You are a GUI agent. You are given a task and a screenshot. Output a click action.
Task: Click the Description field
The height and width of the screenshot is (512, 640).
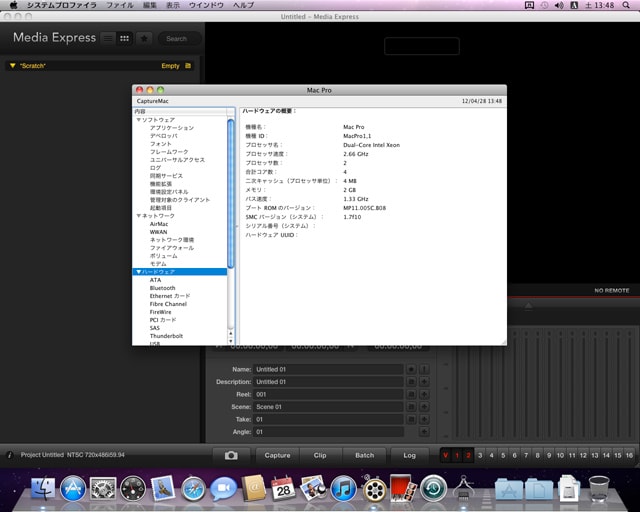click(x=328, y=382)
